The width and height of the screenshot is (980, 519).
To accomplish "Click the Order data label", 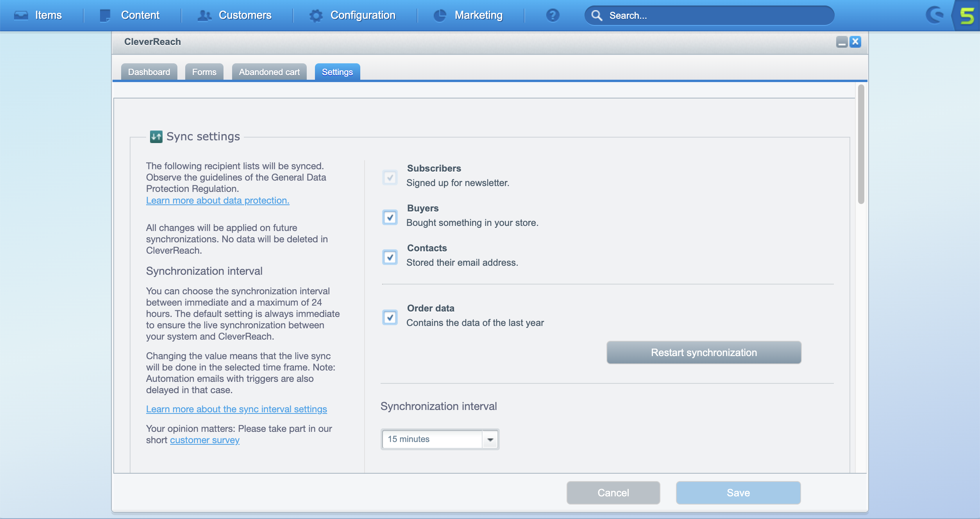I will tap(431, 308).
